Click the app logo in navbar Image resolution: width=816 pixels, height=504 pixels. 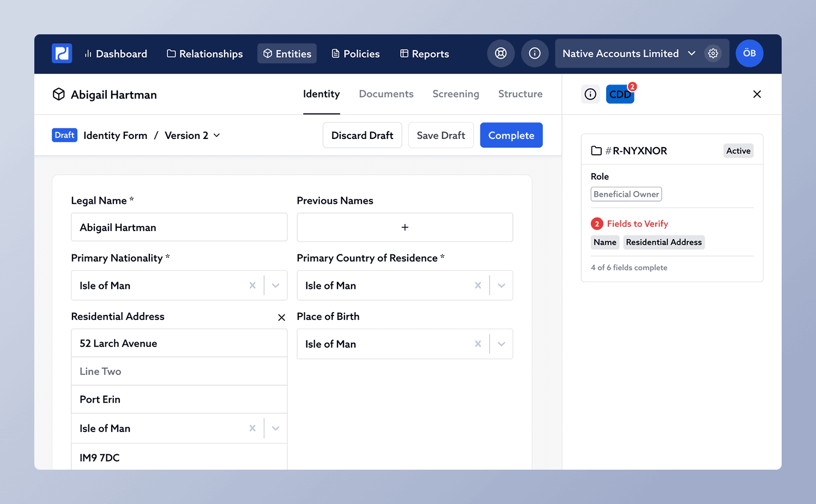tap(62, 53)
